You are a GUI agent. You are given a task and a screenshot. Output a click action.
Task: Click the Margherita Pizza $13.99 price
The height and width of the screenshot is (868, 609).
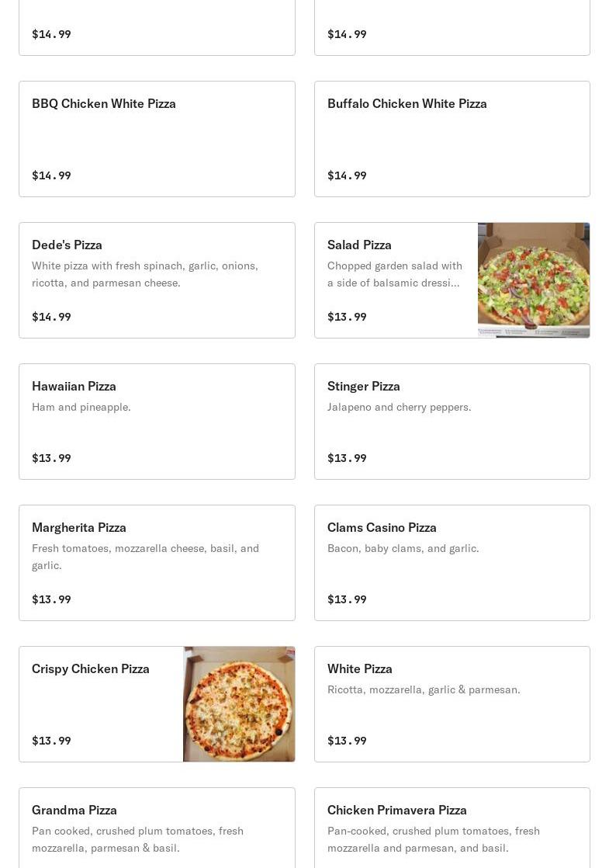click(x=51, y=599)
